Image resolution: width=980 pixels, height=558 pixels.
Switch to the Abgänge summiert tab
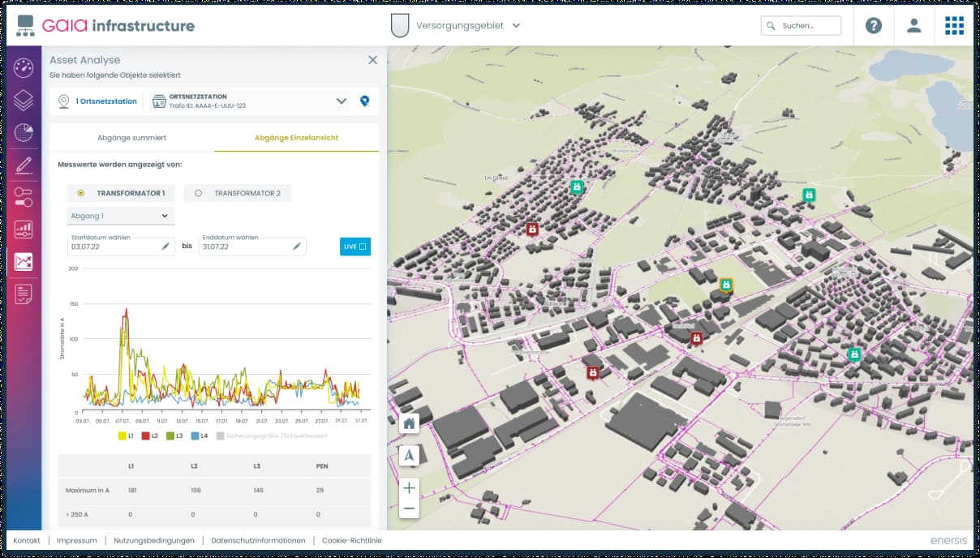click(131, 137)
